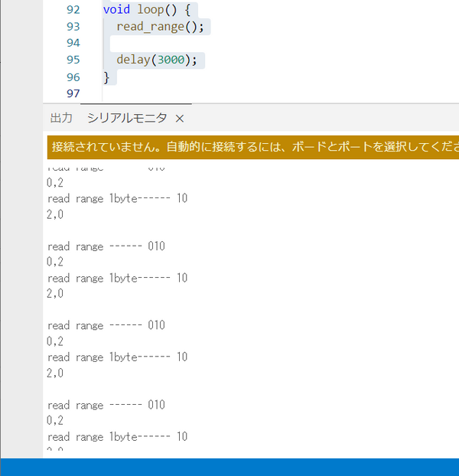Click the void keyword on line 92
This screenshot has width=459, height=476.
(x=116, y=11)
